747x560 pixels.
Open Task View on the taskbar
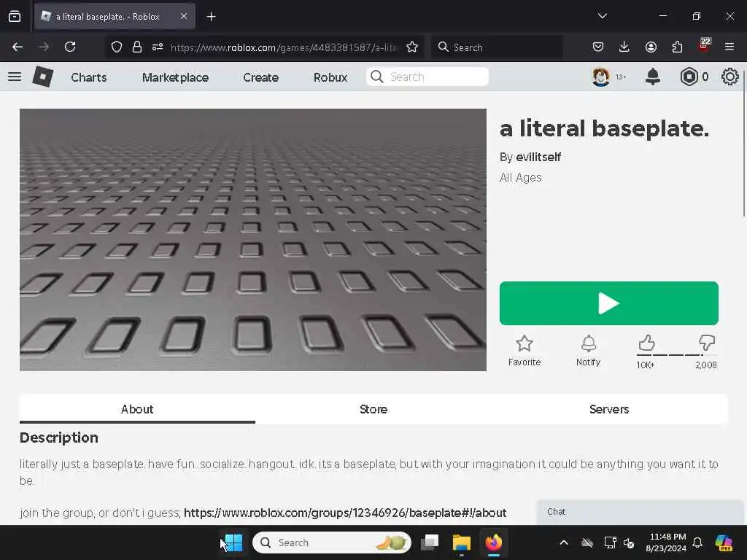430,542
